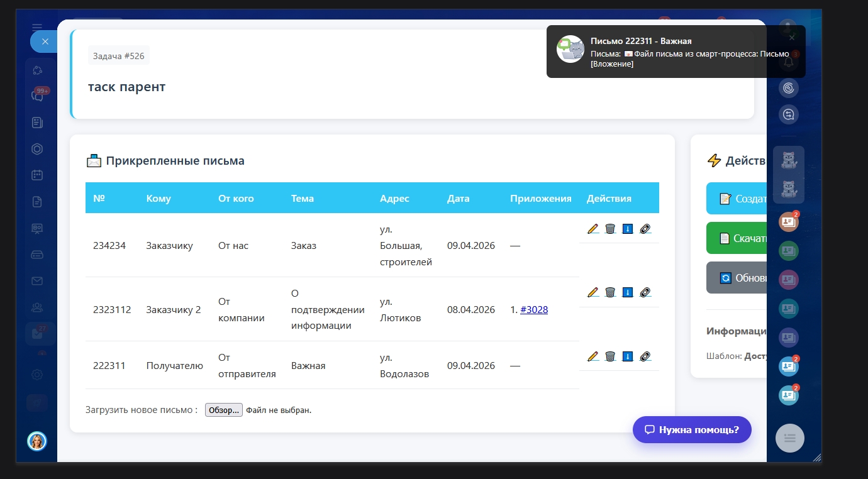
Task: Click the date 08.04.2026
Action: pos(471,309)
